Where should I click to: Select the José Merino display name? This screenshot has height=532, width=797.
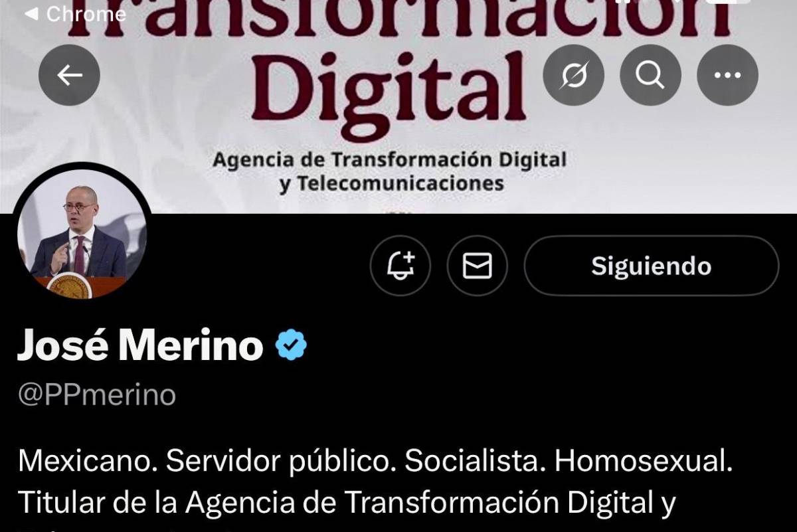point(140,346)
